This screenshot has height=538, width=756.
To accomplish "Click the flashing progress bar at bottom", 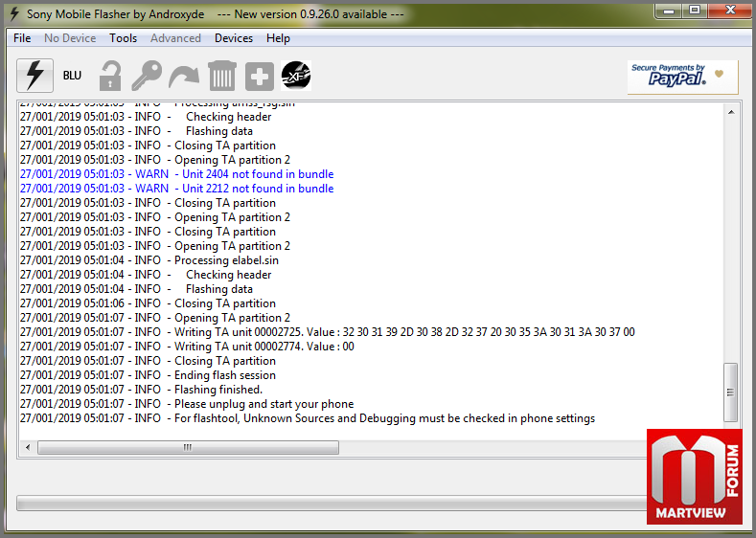I will tap(332, 504).
